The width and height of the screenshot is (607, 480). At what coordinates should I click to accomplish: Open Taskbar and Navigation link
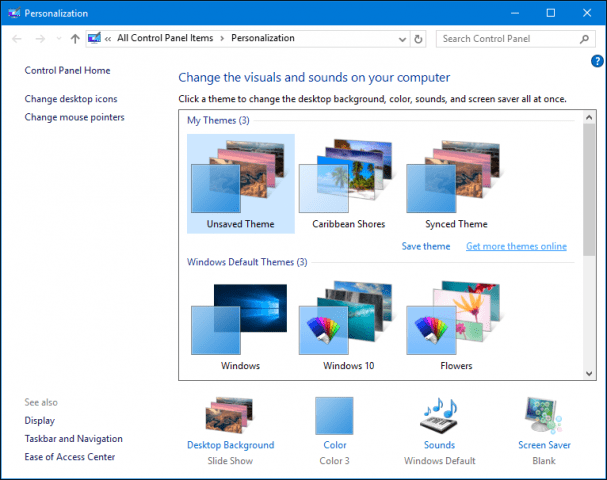[74, 439]
